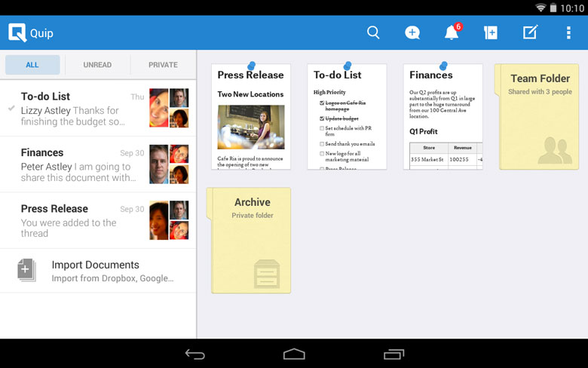588x368 pixels.
Task: Switch to the ALL tab
Action: pos(32,65)
